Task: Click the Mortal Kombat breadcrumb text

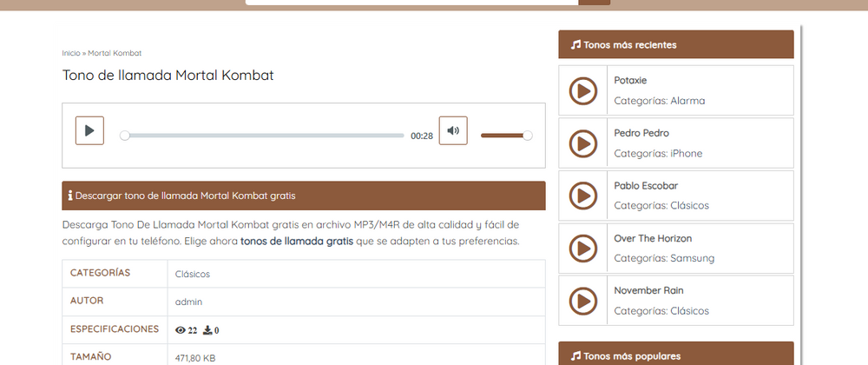Action: pos(115,53)
